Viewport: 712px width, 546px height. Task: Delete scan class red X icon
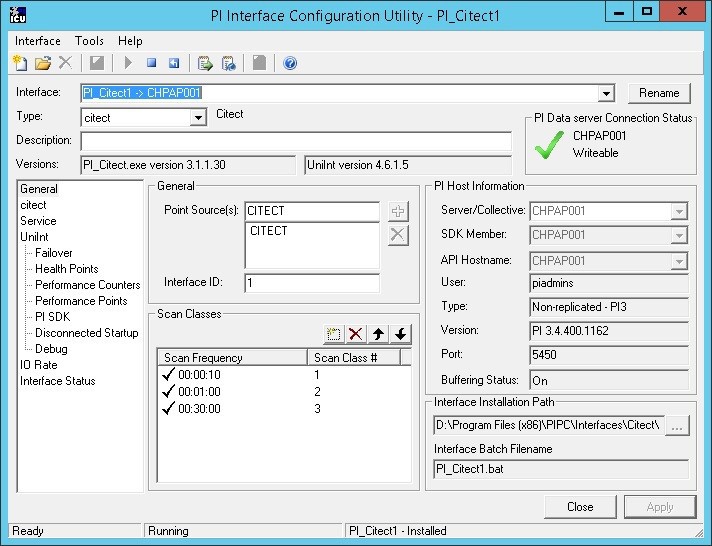point(356,334)
